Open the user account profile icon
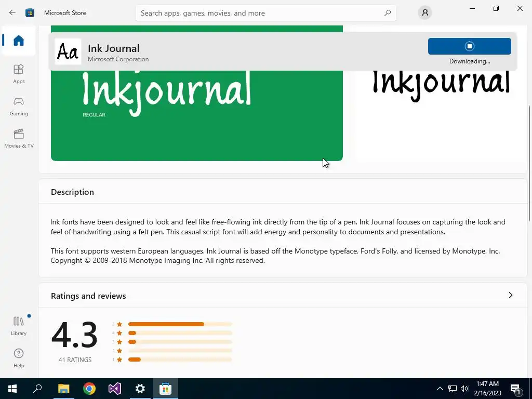This screenshot has width=532, height=399. coord(425,13)
